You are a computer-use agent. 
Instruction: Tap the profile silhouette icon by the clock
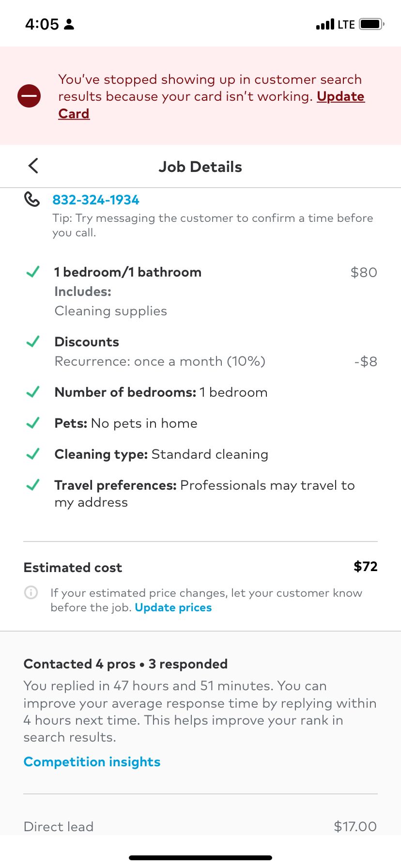69,24
